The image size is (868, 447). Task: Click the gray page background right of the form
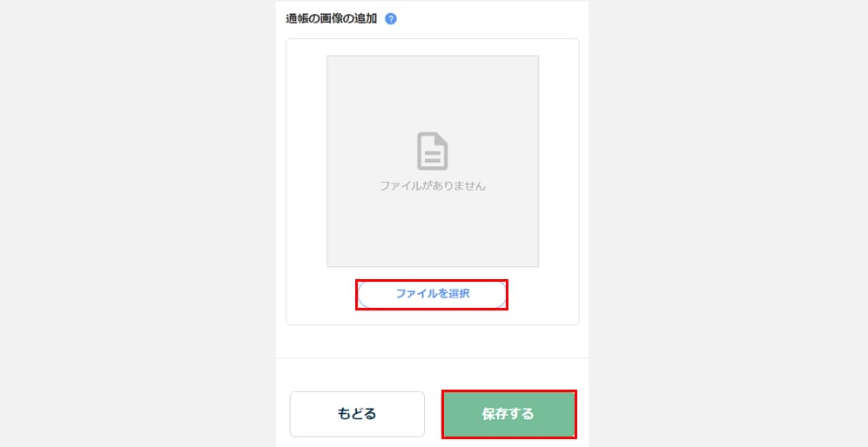point(729,223)
